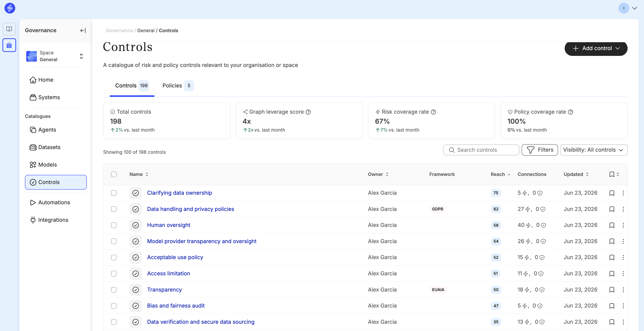The width and height of the screenshot is (644, 331).
Task: Open Data verification and secure data sourcing
Action: coord(200,322)
